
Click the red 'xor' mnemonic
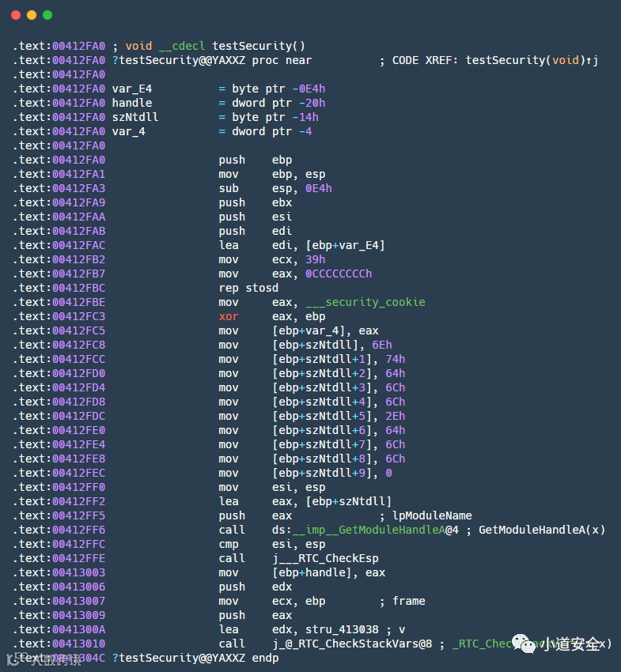coord(229,316)
